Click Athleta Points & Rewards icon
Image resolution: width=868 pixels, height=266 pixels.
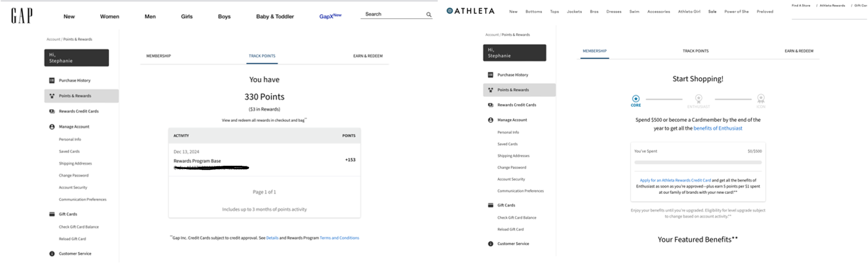(490, 90)
